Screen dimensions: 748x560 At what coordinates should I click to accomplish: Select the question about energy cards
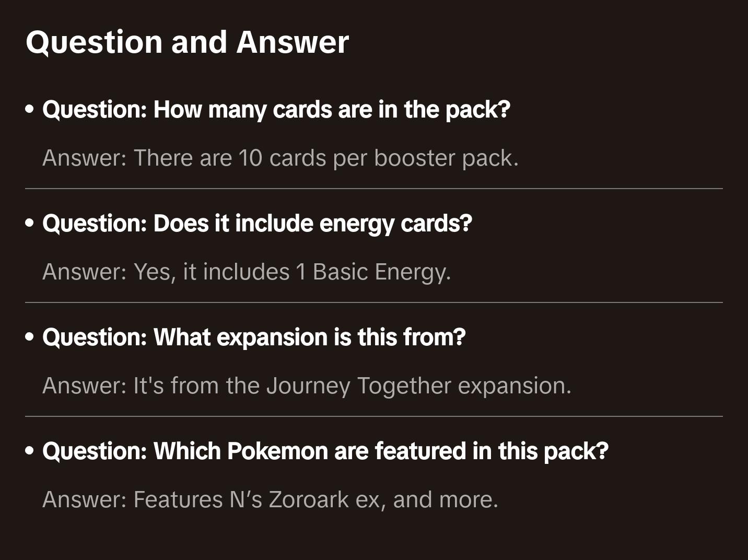(257, 224)
